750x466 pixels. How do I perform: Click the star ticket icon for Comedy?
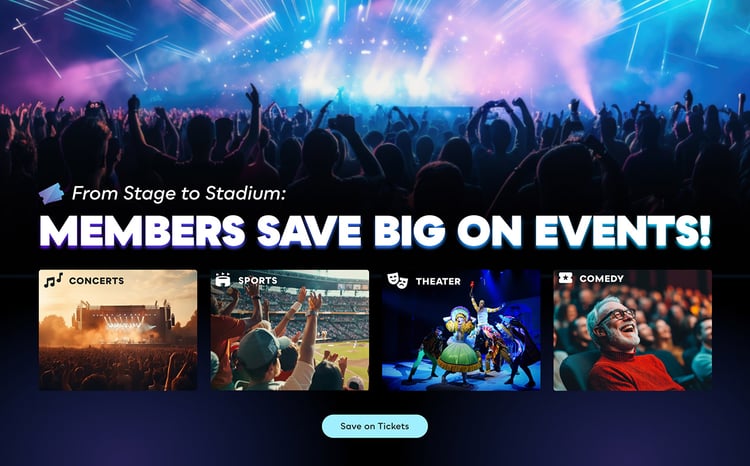point(565,278)
